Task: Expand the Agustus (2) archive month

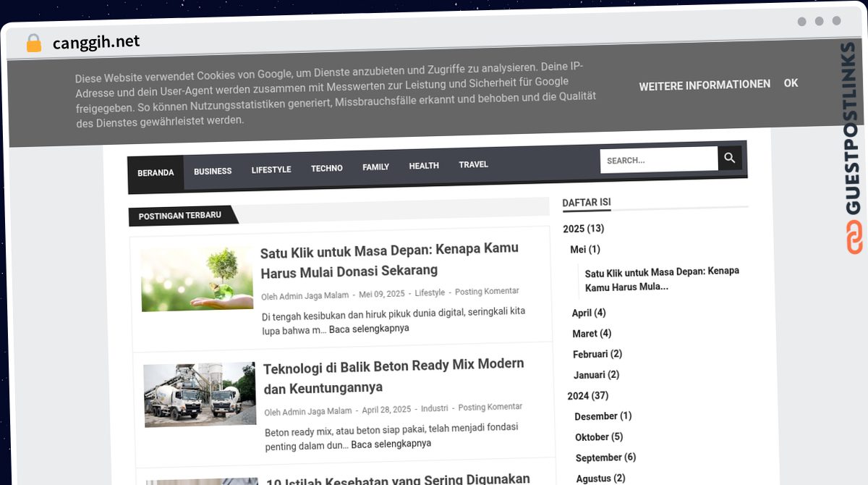Action: tap(601, 478)
